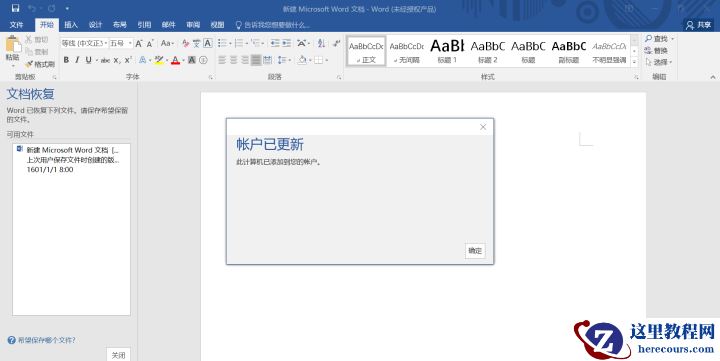720x361 pixels.
Task: Expand numbered list dropdown
Action: coord(247,43)
